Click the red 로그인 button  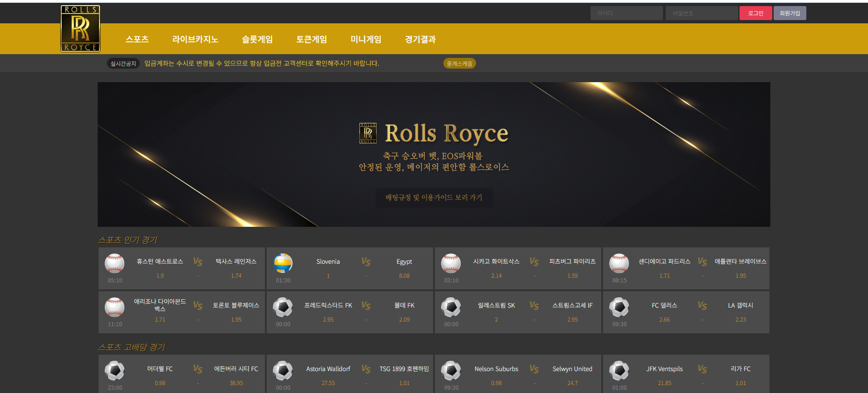[x=755, y=13]
